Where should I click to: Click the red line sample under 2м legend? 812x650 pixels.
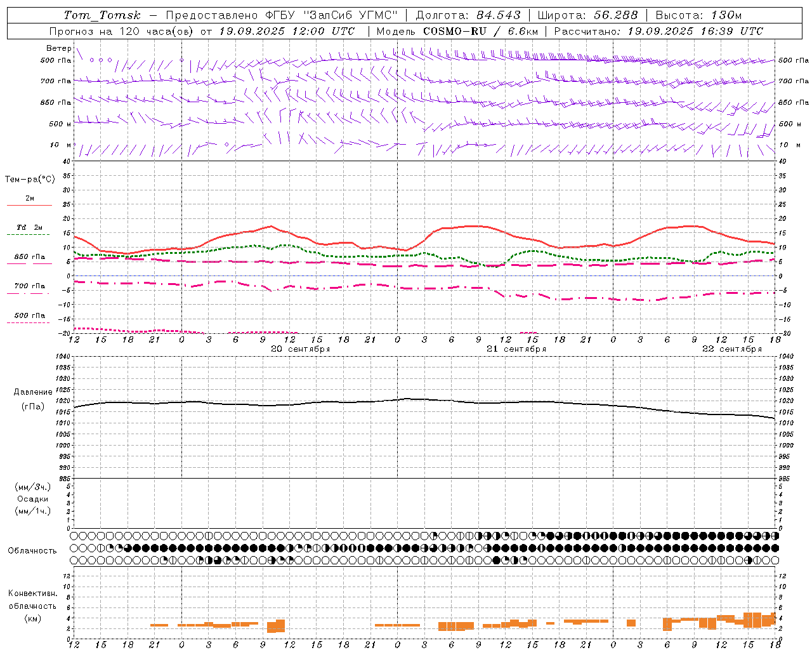(29, 205)
